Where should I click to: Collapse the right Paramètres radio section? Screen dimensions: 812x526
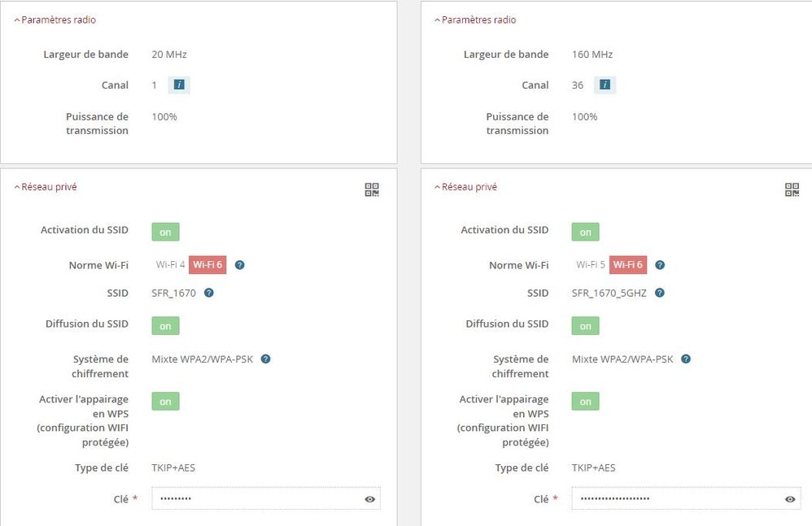475,20
